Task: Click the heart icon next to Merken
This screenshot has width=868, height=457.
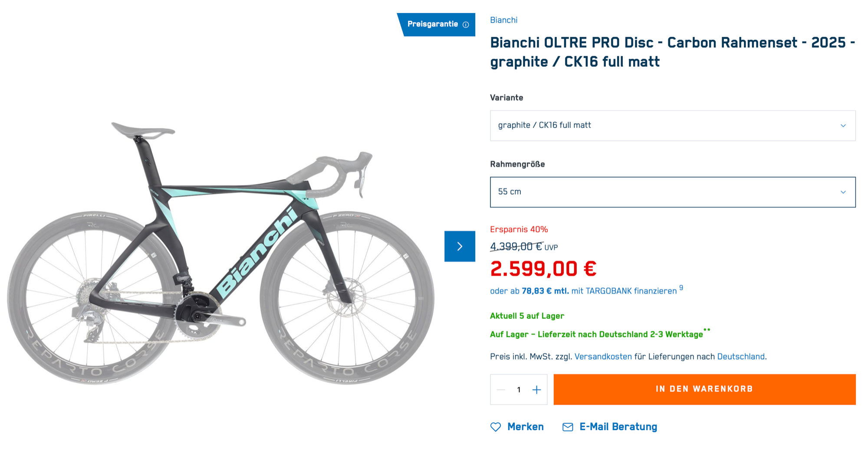Action: pyautogui.click(x=495, y=427)
